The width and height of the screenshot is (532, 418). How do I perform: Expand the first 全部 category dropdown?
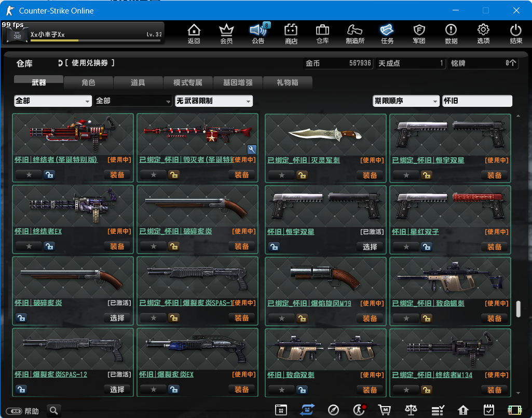pyautogui.click(x=53, y=101)
